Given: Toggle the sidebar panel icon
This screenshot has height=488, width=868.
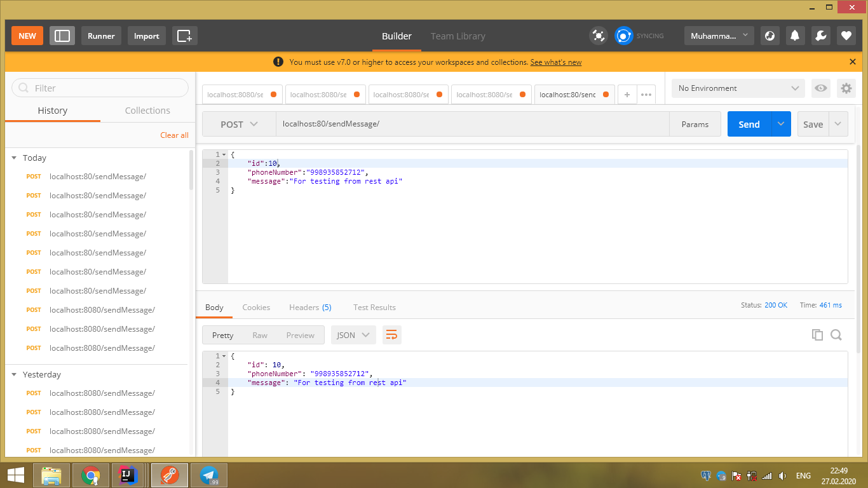Looking at the screenshot, I should 62,36.
